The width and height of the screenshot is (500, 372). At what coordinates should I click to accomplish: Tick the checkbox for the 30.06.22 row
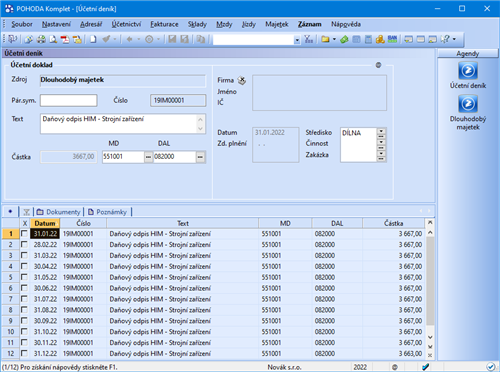24,288
